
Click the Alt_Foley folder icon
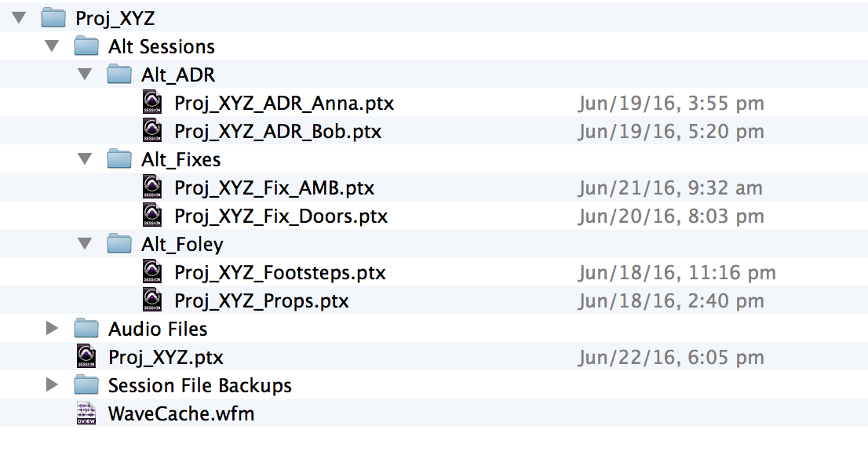pos(119,244)
